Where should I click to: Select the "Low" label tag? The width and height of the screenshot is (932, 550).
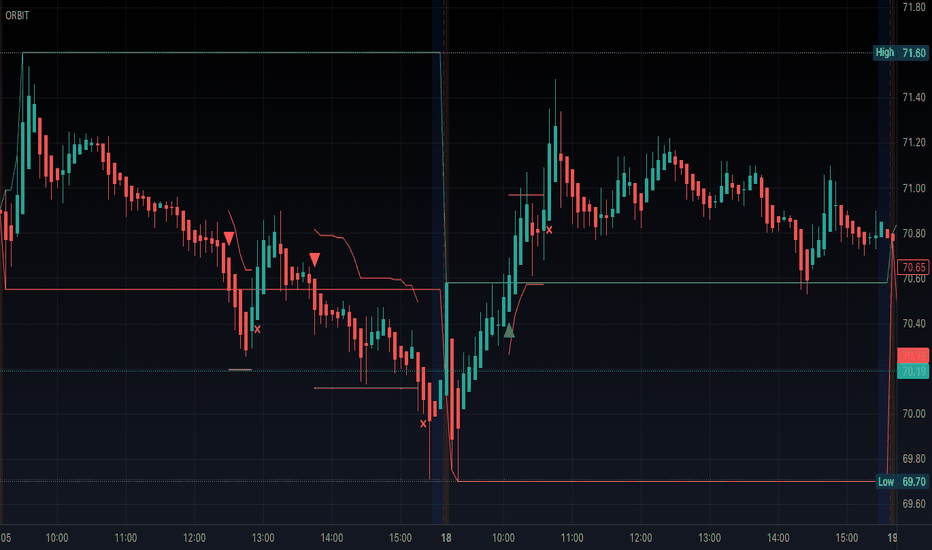pos(886,482)
